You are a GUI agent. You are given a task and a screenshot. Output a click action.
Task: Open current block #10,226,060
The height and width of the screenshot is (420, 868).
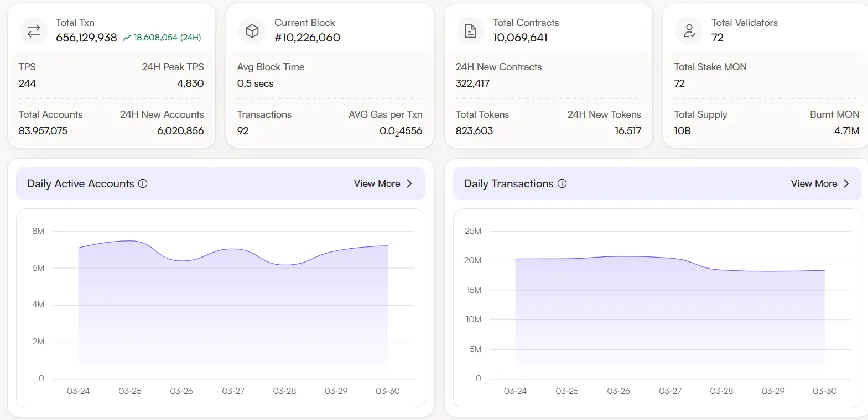pos(307,38)
